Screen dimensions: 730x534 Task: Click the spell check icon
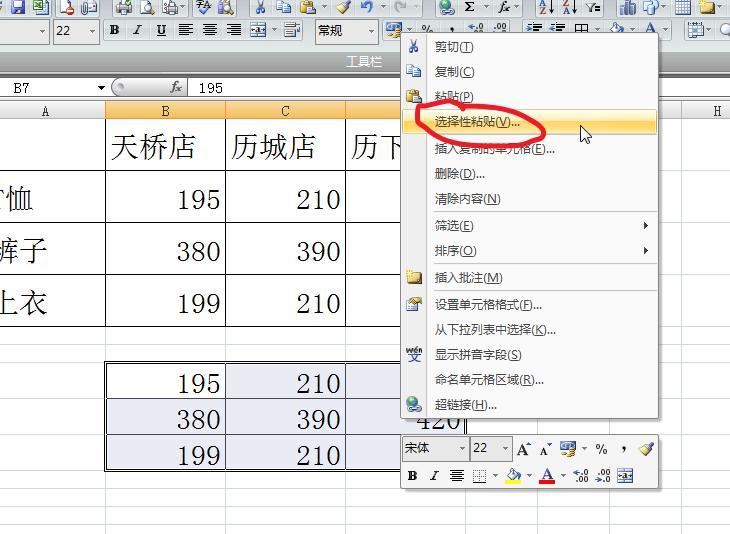click(203, 7)
